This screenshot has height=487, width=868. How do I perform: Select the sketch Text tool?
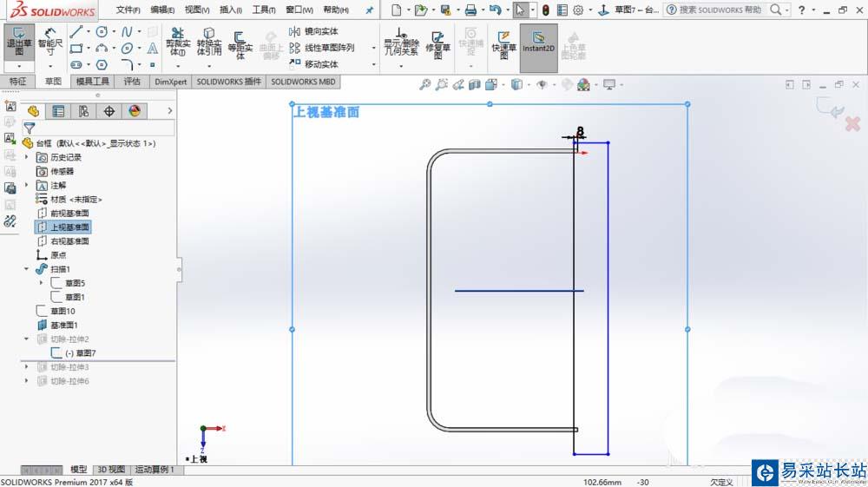pos(152,48)
